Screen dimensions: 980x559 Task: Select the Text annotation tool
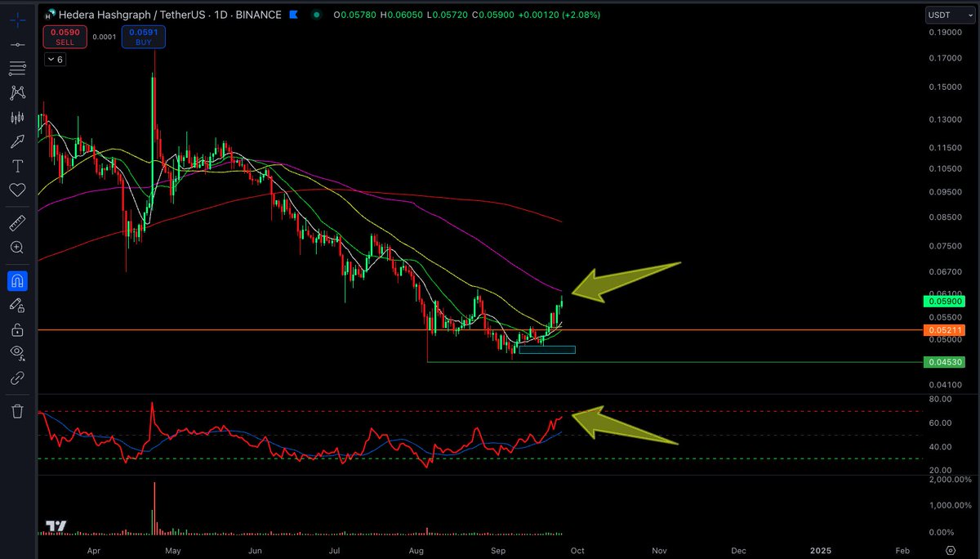(16, 166)
